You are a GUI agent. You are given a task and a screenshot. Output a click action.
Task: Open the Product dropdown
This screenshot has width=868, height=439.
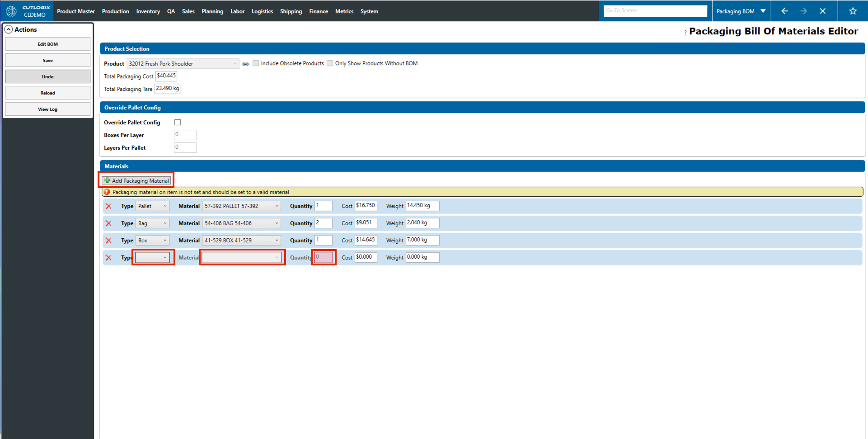(x=183, y=64)
